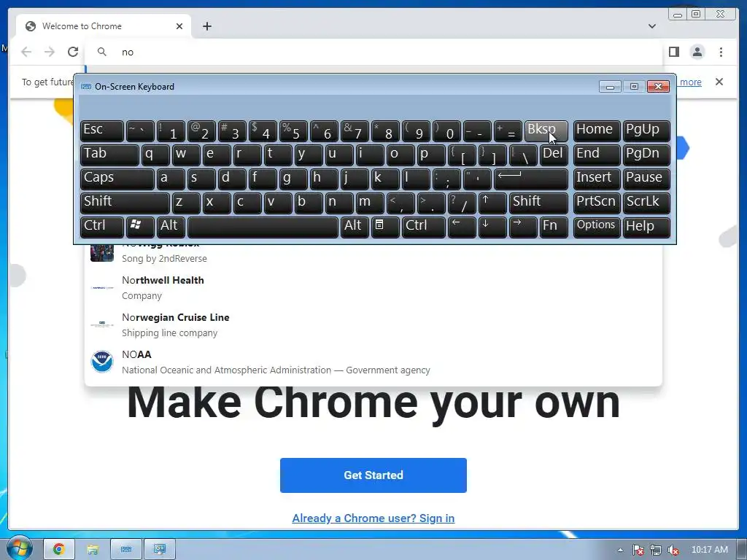Open the Windows Start button
Image resolution: width=747 pixels, height=560 pixels.
point(19,548)
